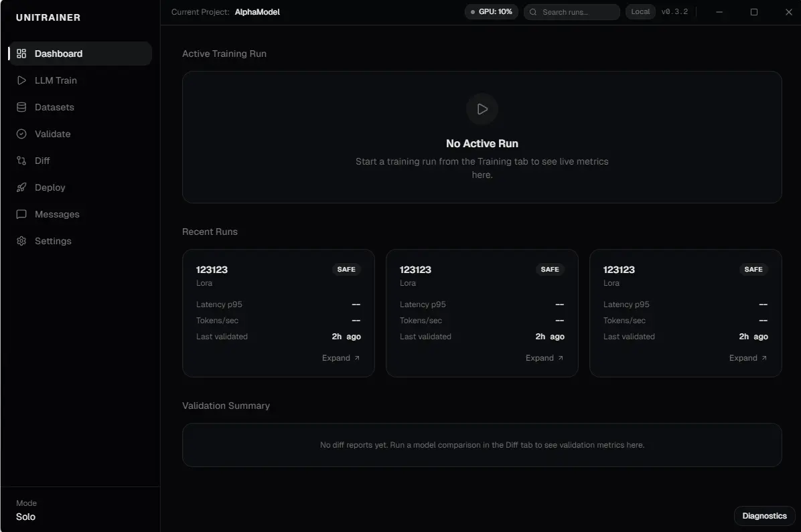
Task: Open the Diff section
Action: point(80,161)
